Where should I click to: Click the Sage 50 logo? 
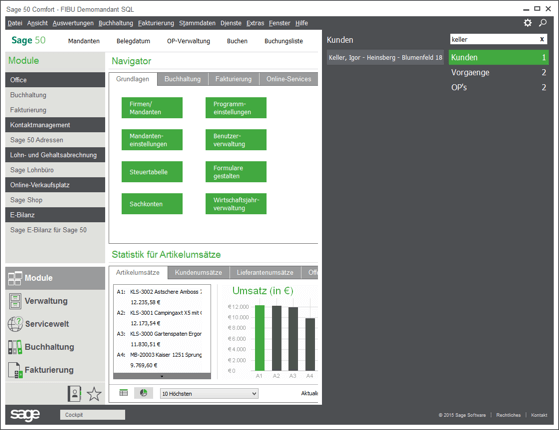28,40
